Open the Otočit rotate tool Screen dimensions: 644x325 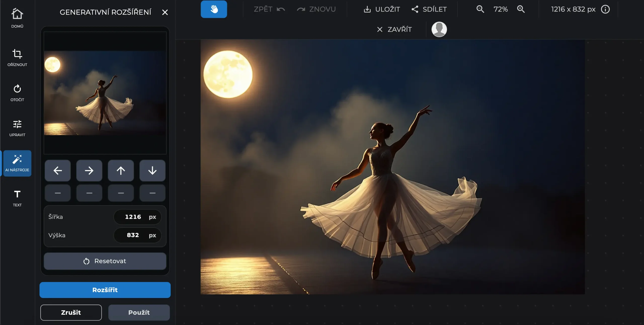click(17, 92)
